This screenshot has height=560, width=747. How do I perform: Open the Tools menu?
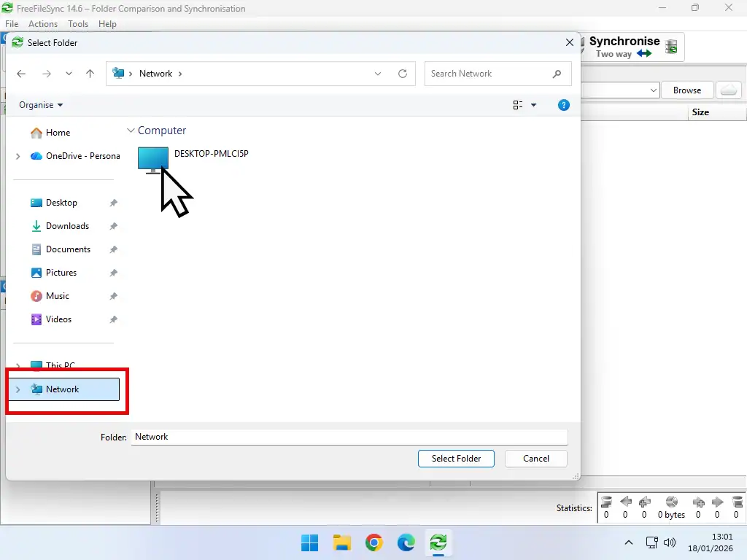point(77,23)
